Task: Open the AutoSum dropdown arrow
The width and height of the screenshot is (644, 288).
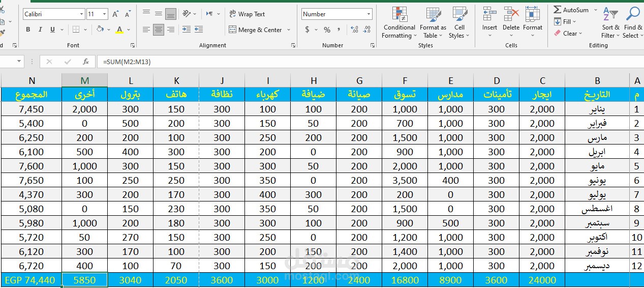Action: click(x=596, y=10)
